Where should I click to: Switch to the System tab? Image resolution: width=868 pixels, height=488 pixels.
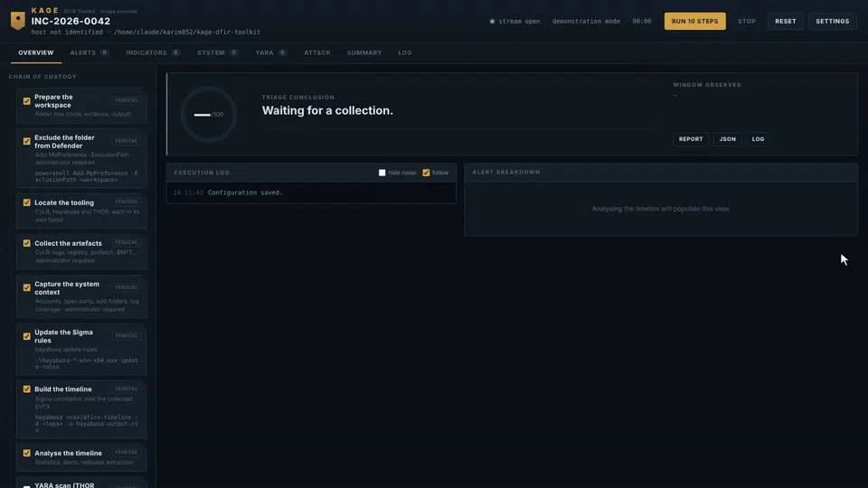click(x=218, y=52)
